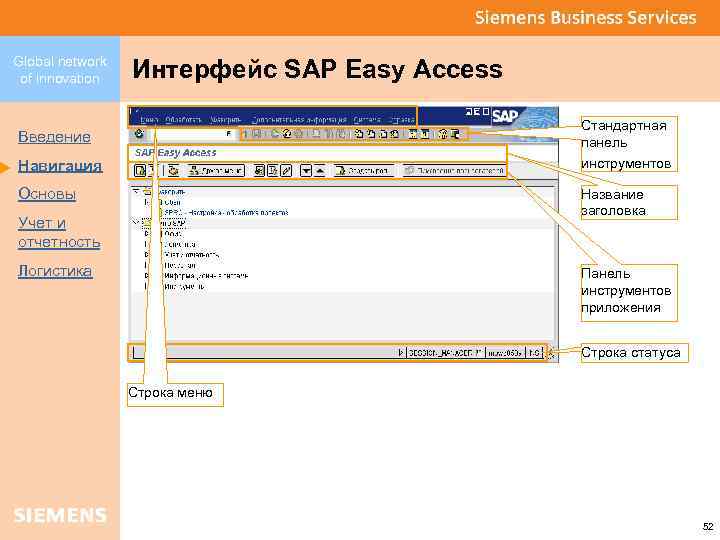The image size is (720, 540).
Task: Click the Find binoculars icon
Action: click(x=331, y=134)
